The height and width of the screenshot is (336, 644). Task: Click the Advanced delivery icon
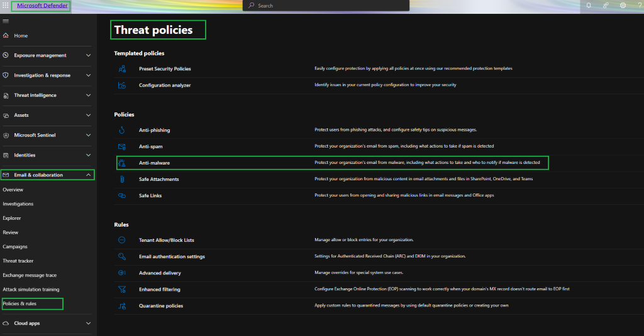pyautogui.click(x=122, y=273)
